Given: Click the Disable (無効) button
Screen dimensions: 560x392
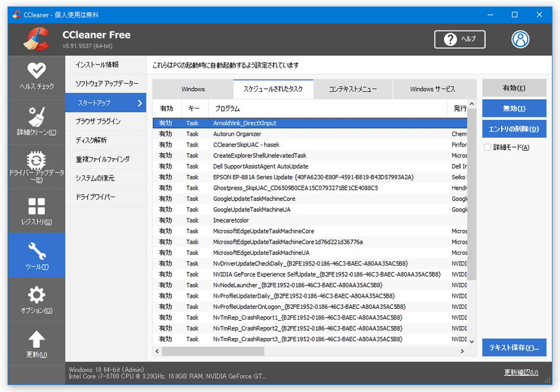Looking at the screenshot, I should (x=514, y=109).
